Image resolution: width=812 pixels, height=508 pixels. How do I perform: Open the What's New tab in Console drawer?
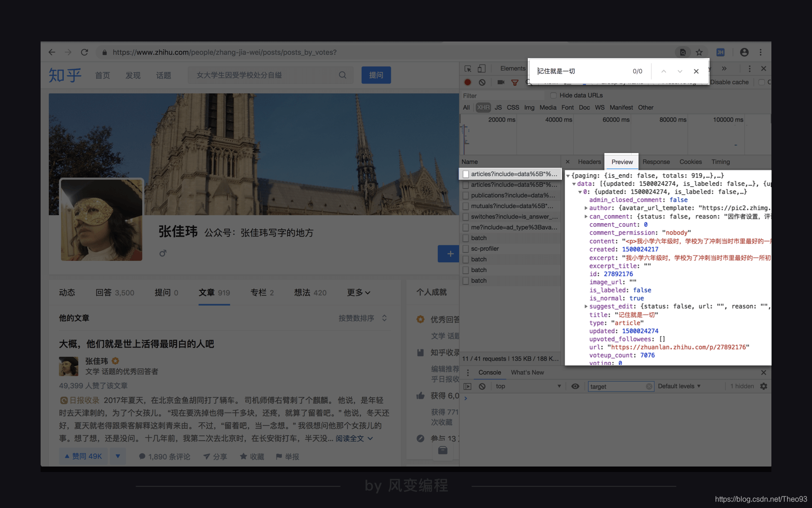[x=527, y=372]
